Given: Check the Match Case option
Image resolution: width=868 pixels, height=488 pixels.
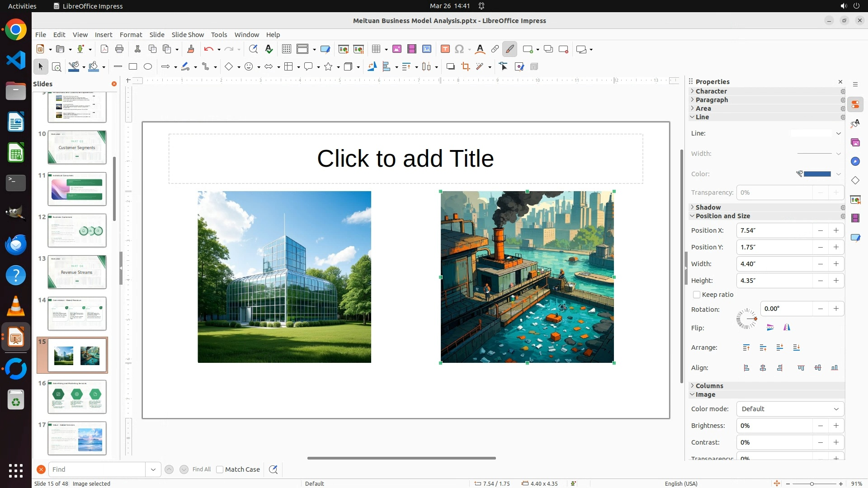Looking at the screenshot, I should pos(220,469).
